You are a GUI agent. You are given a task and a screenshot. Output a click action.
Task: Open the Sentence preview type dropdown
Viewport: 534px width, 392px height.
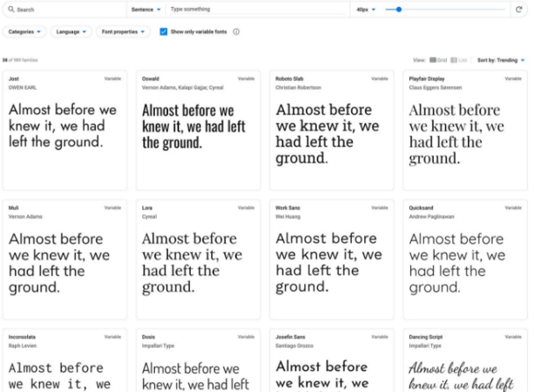(146, 10)
